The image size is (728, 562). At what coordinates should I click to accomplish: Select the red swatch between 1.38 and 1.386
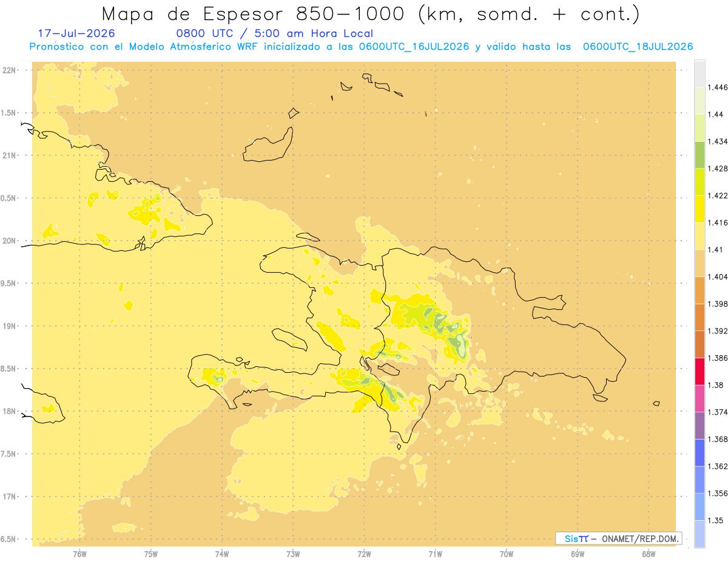pos(699,372)
